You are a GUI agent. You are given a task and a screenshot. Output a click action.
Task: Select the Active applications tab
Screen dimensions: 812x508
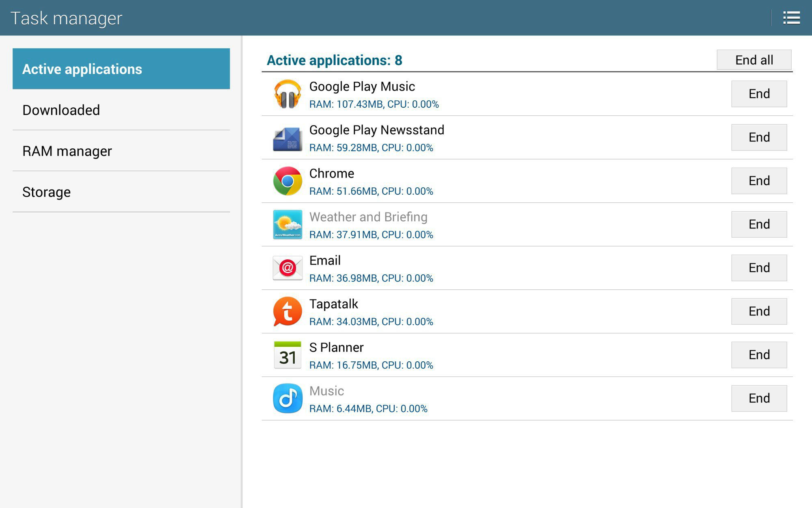click(121, 69)
